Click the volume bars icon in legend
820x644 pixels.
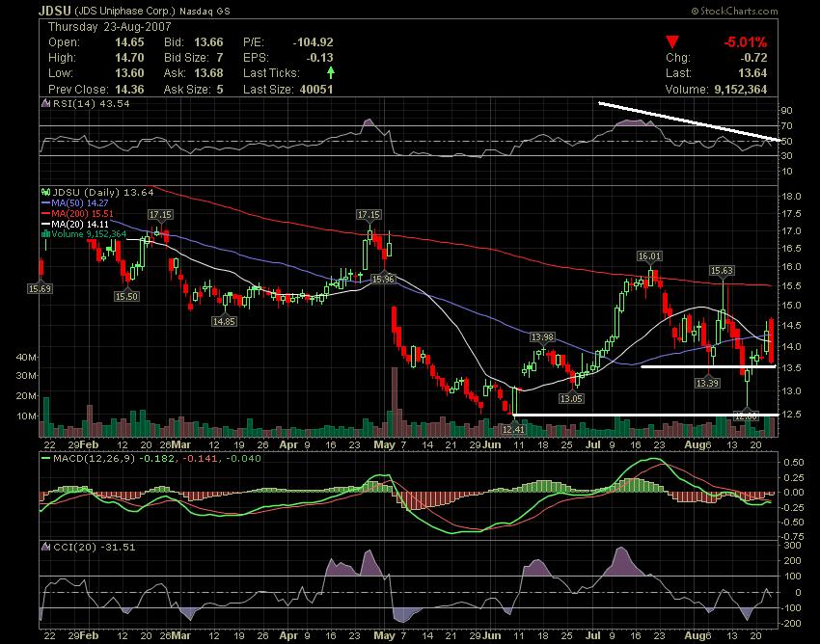(x=46, y=233)
